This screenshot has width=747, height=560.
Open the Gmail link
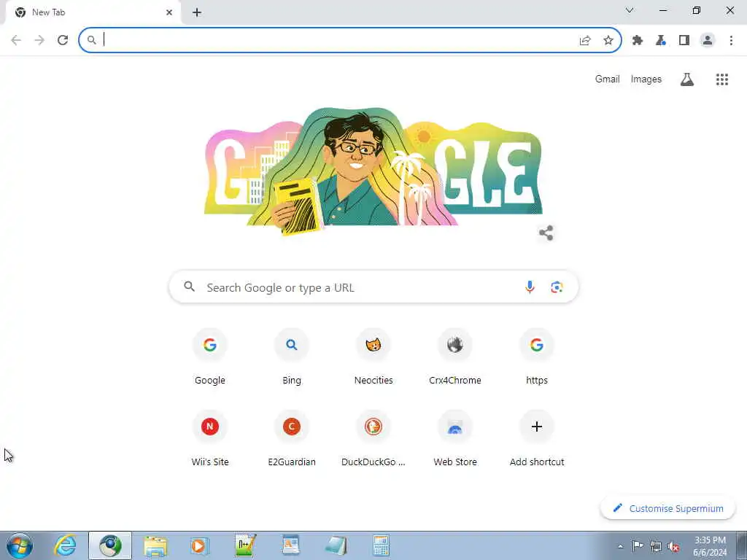coord(607,79)
